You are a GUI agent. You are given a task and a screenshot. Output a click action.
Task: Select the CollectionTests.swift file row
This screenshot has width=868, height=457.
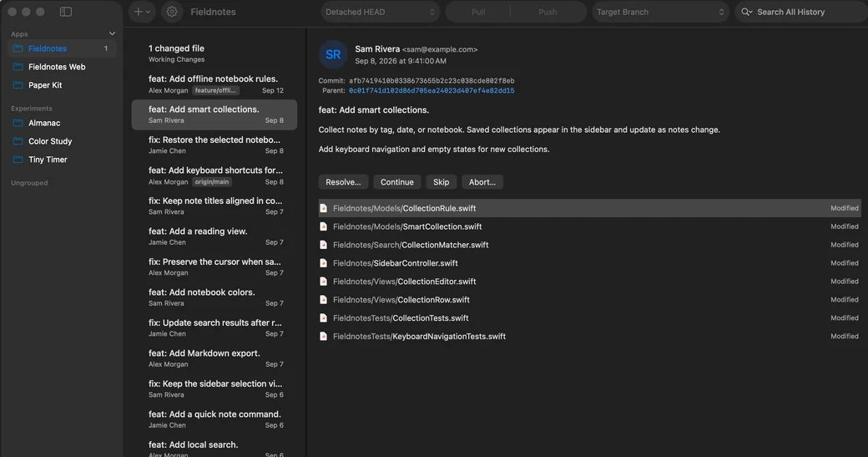point(589,318)
